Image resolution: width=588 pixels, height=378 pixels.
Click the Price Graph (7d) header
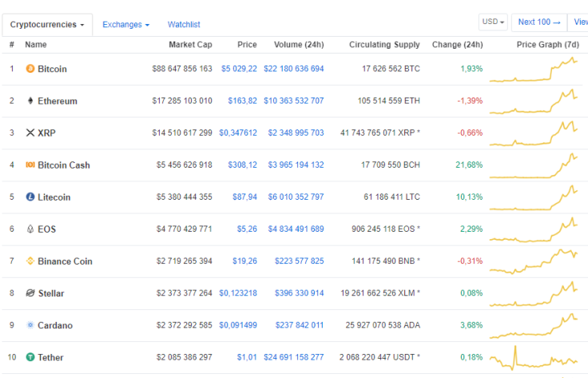(548, 45)
